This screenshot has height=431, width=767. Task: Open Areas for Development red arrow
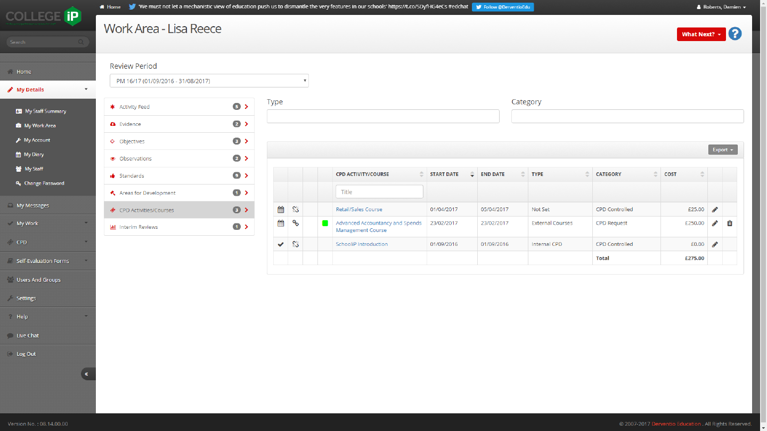coord(246,193)
